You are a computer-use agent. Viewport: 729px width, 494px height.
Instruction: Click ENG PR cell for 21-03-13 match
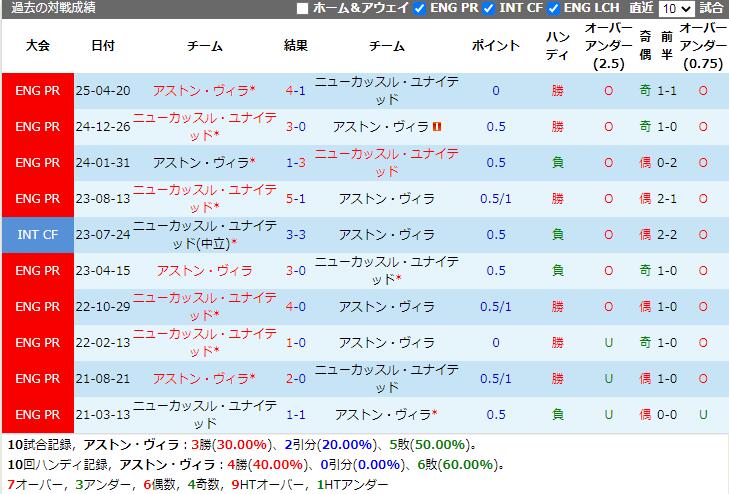[38, 415]
